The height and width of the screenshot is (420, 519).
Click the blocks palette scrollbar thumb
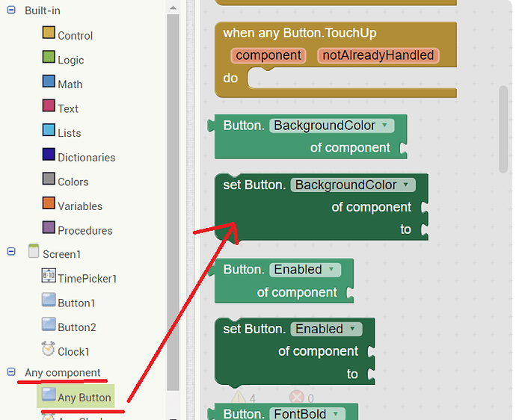(x=173, y=203)
